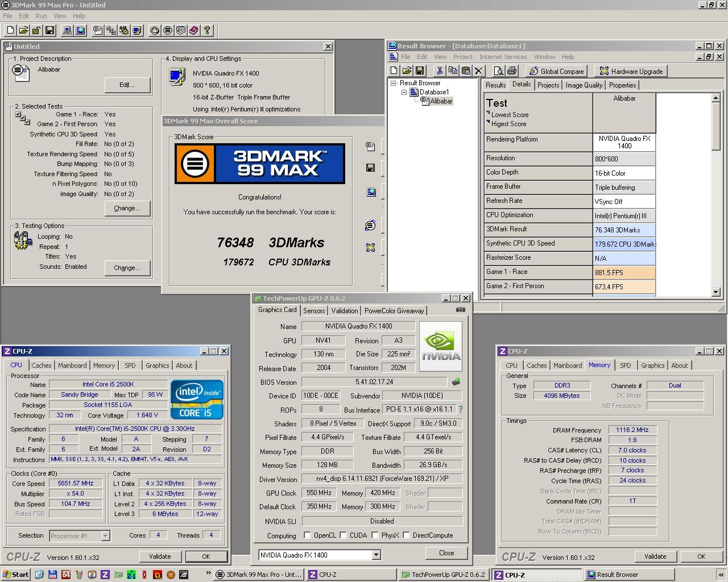Click purple Z CPU-Z quick launch icon

point(105,575)
